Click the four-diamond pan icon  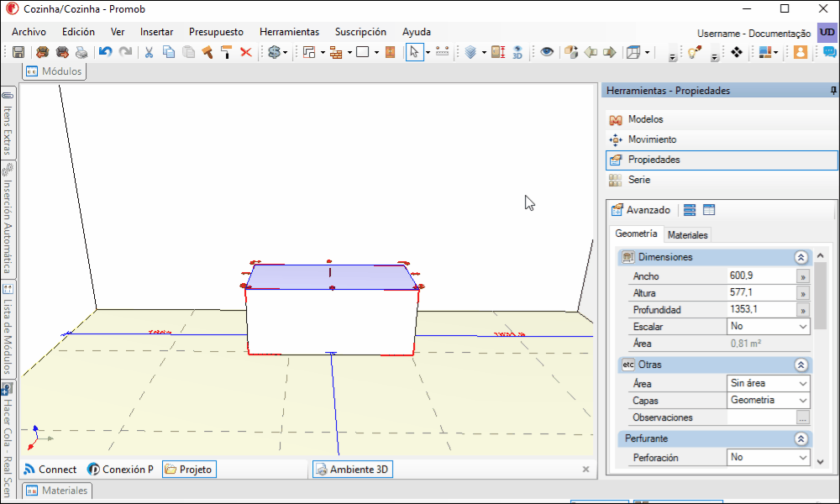737,52
